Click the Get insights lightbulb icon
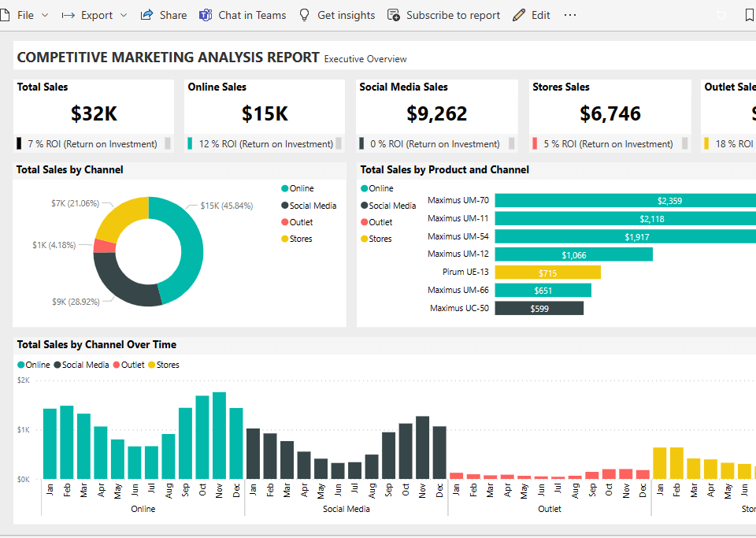Screen dimensions: 756x538 click(304, 15)
